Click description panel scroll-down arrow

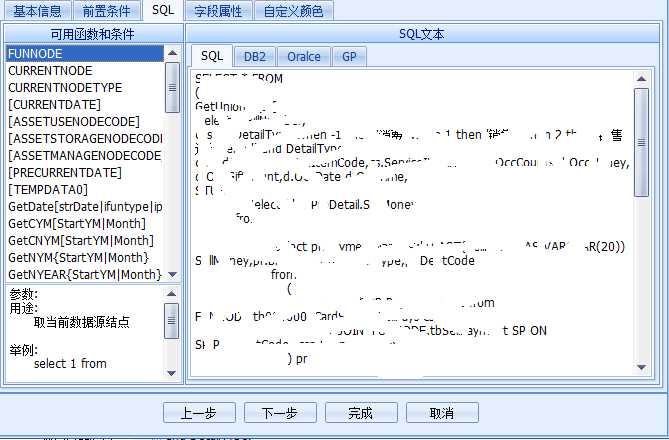pos(172,373)
